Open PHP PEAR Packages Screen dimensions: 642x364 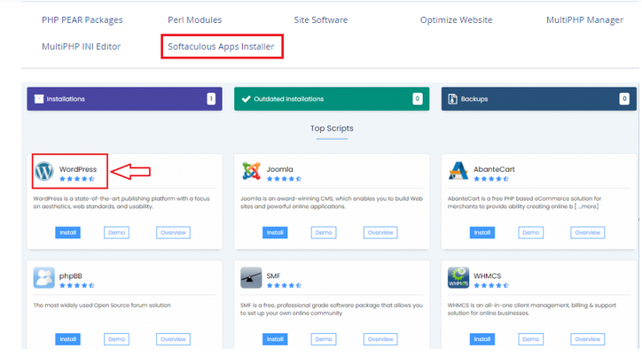(82, 20)
